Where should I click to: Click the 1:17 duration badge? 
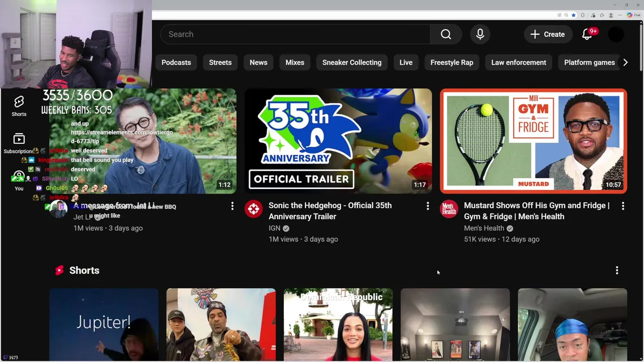click(420, 185)
